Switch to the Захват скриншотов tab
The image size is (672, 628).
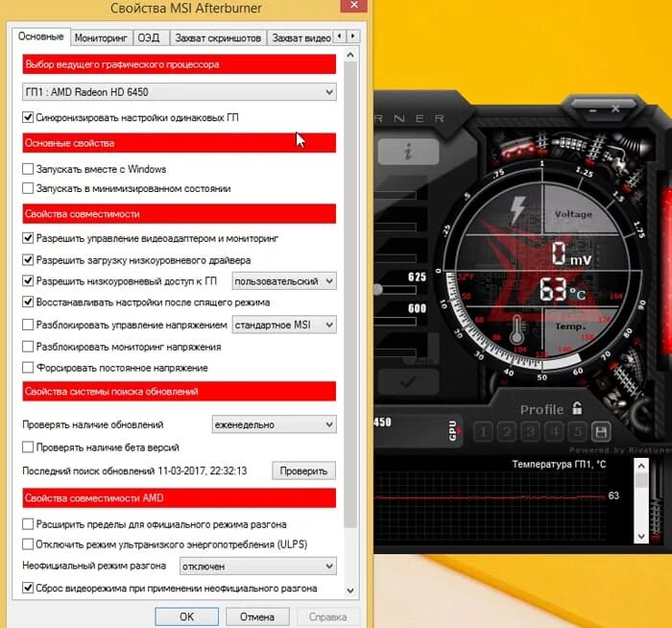pos(218,37)
